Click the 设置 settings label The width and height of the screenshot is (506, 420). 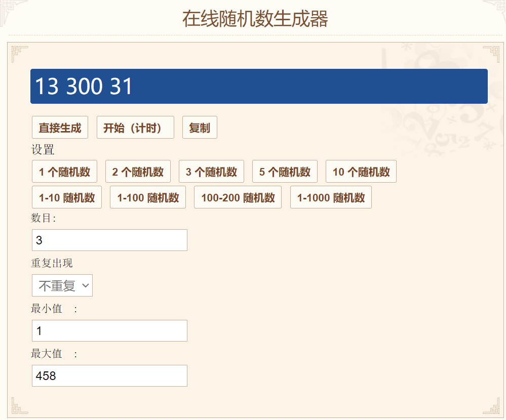[x=43, y=150]
